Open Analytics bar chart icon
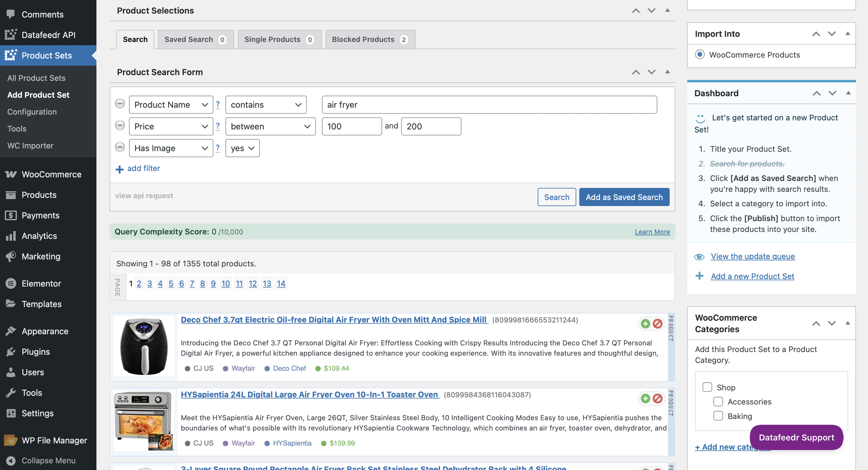 [x=11, y=236]
